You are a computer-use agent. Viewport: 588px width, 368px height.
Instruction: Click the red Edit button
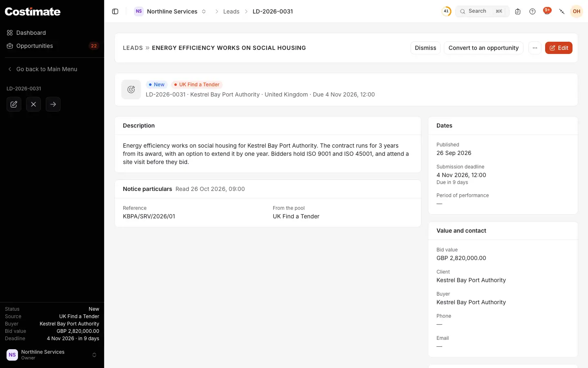[x=559, y=48]
